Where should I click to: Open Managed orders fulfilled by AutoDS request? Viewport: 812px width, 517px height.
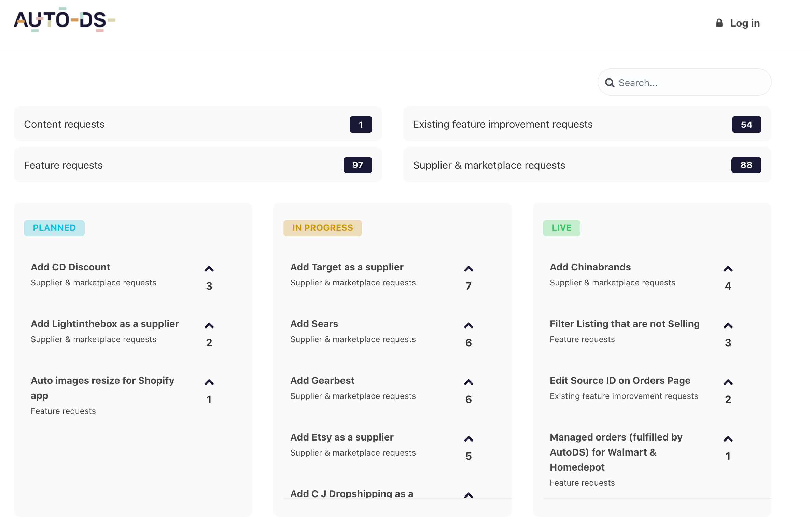click(x=616, y=452)
